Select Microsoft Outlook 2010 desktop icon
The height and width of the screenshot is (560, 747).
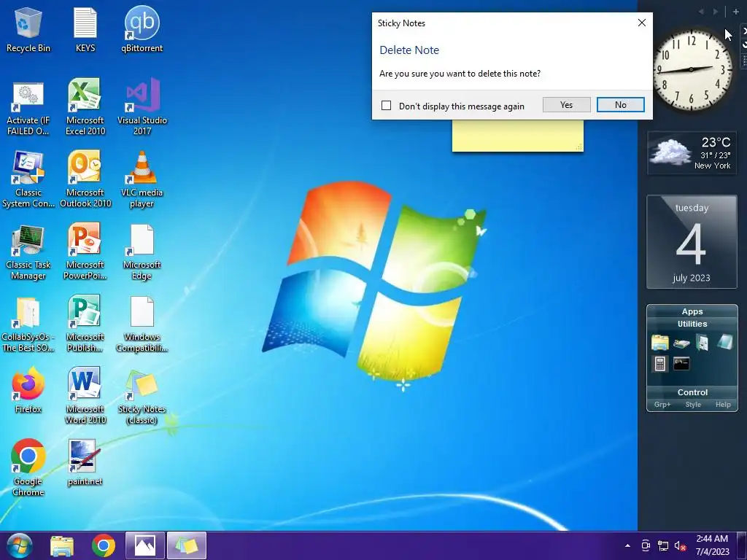(x=85, y=180)
